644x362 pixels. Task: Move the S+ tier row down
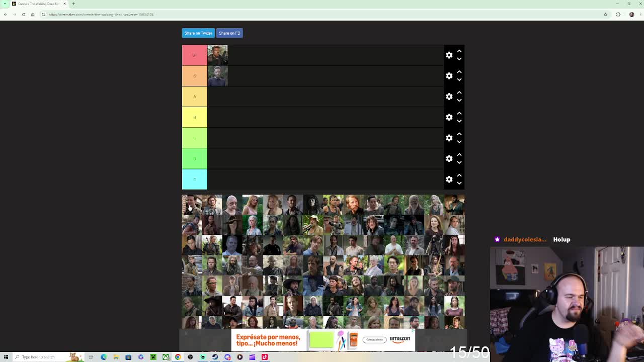(x=459, y=59)
